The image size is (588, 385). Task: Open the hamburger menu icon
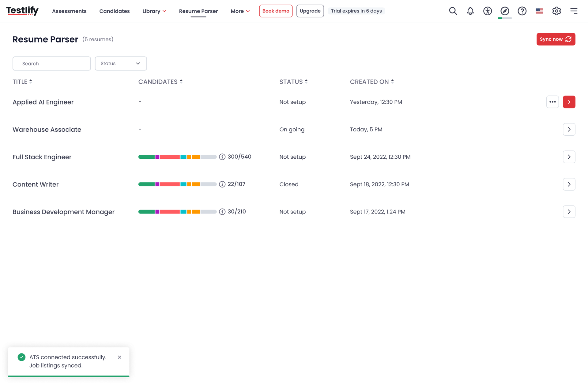[574, 11]
